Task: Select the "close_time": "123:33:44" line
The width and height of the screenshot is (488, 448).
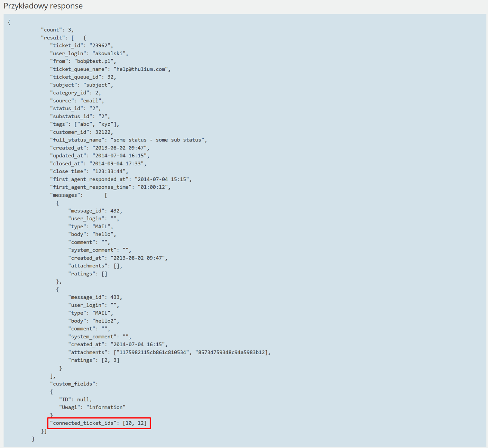Action: 89,172
